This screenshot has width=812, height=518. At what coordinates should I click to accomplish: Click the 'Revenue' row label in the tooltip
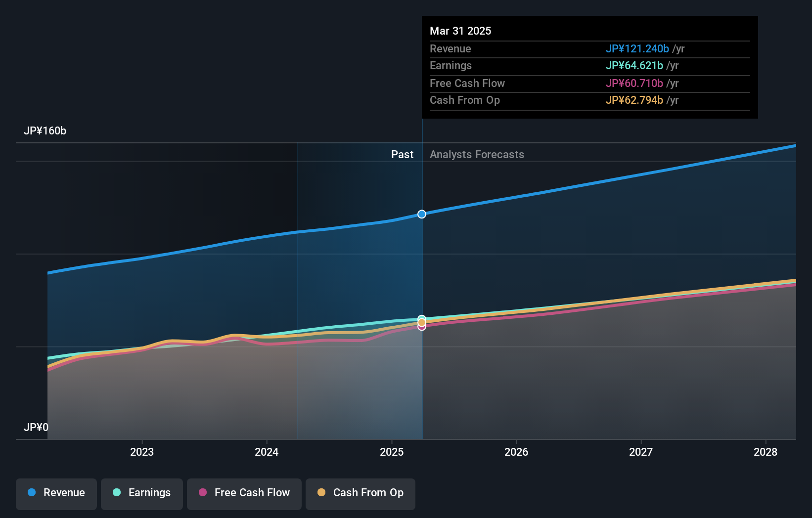[451, 49]
